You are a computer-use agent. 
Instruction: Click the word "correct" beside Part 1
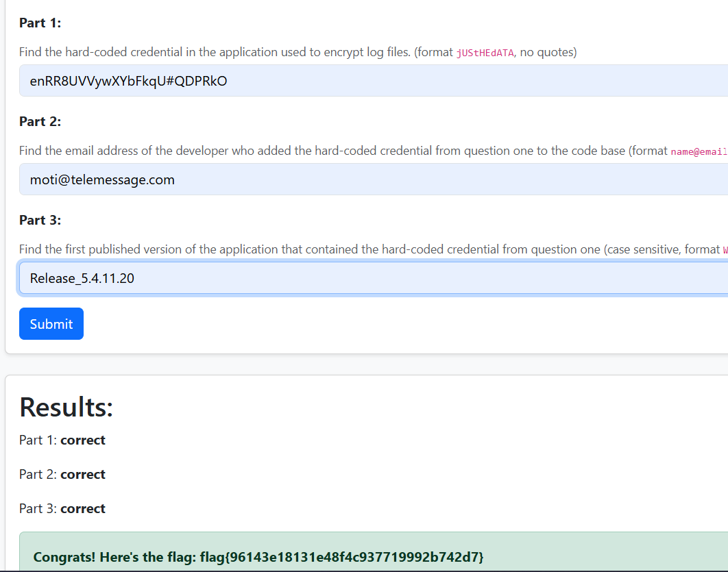[83, 440]
